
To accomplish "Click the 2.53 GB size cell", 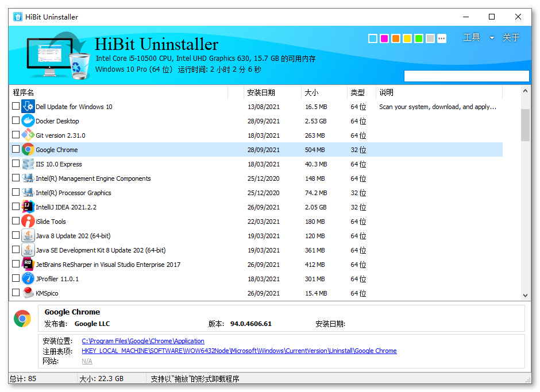I will coord(315,121).
